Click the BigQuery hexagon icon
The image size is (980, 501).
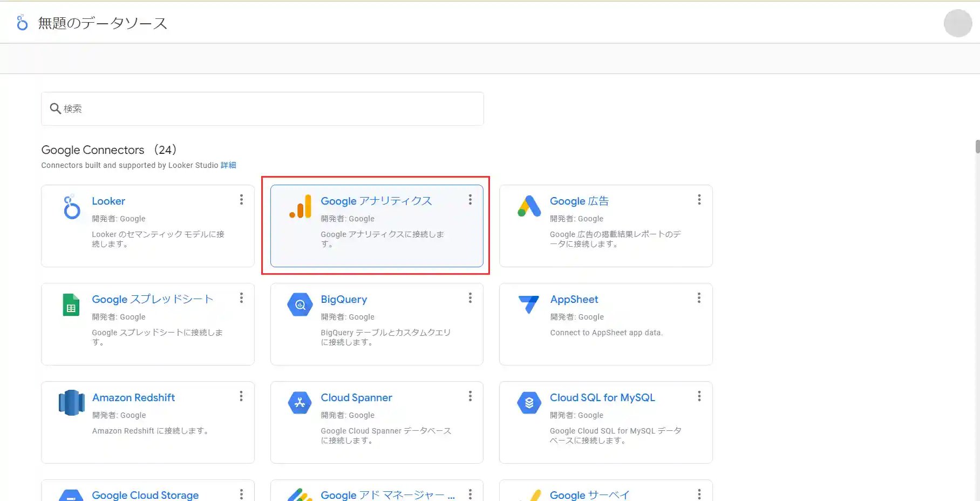pos(300,304)
